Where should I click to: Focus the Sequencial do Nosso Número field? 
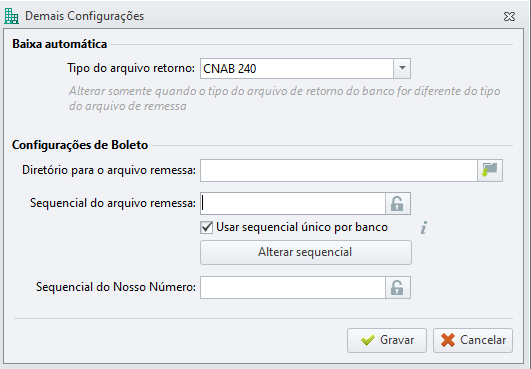pyautogui.click(x=293, y=287)
